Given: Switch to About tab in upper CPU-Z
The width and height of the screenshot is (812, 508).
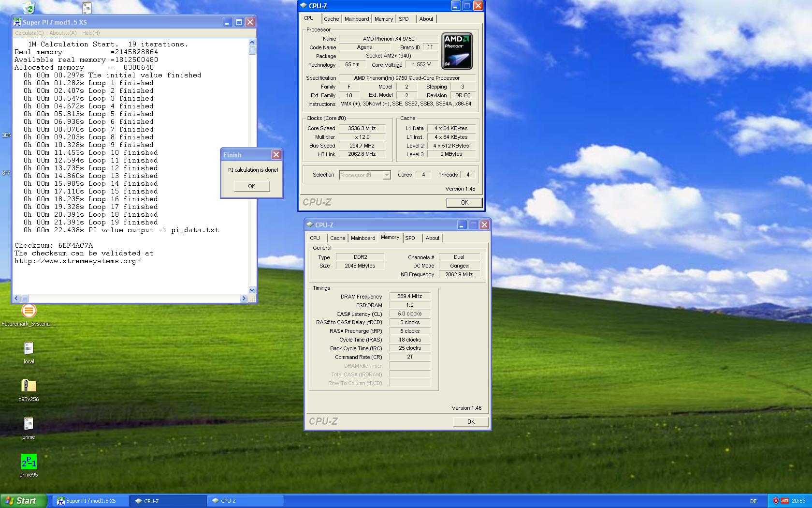Looking at the screenshot, I should pos(426,19).
